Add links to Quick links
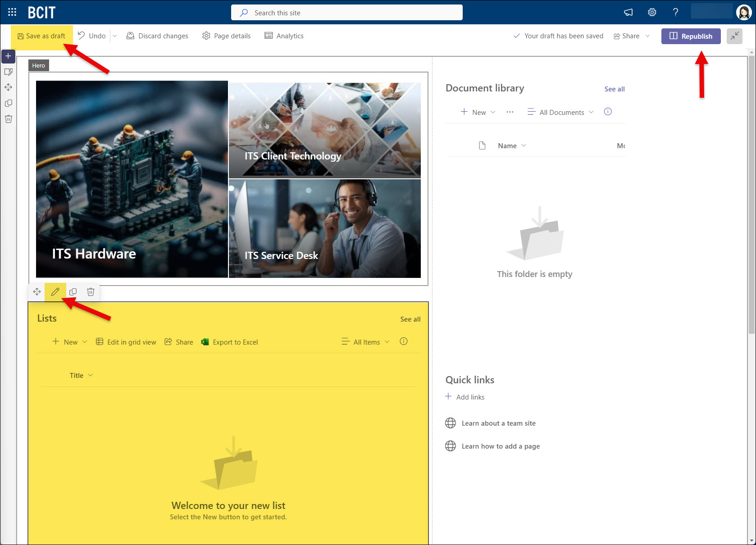 [465, 397]
